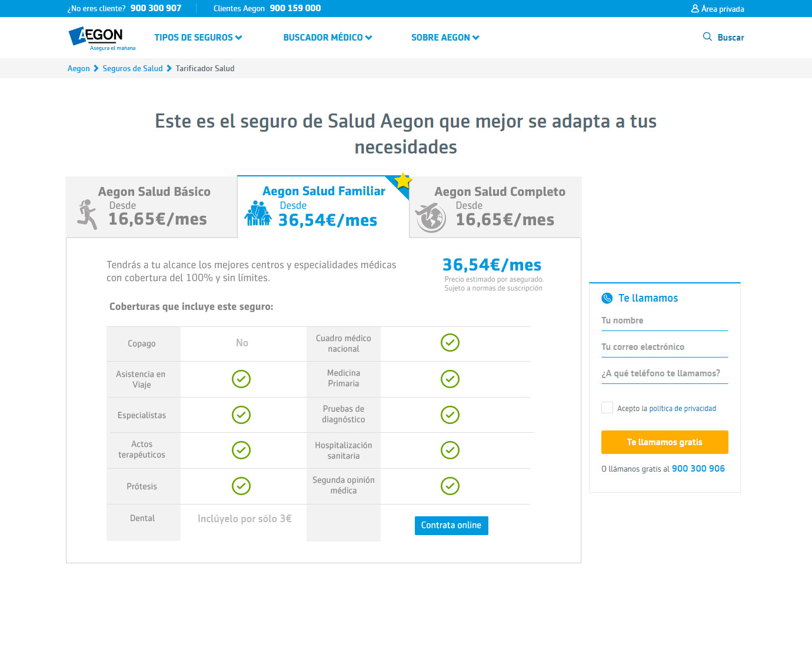Screen dimensions: 812x668
Task: Open Seguros de Salud breadcrumb link
Action: click(x=132, y=68)
